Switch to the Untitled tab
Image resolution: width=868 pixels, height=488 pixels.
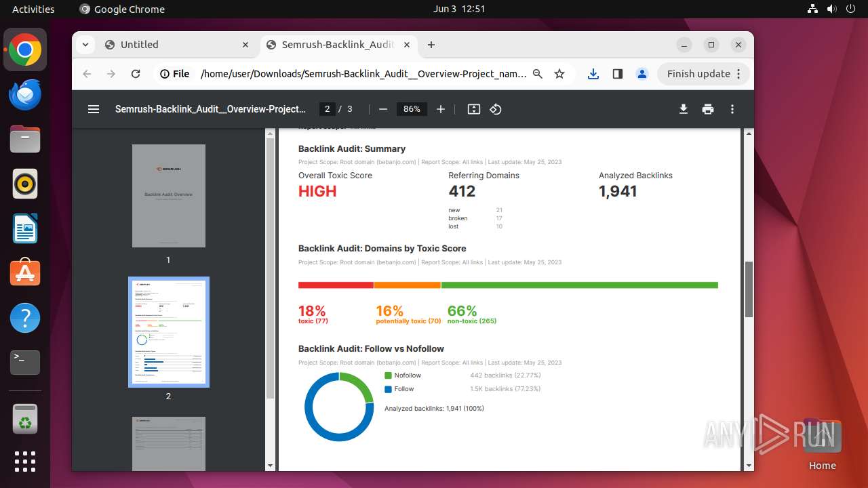point(178,45)
